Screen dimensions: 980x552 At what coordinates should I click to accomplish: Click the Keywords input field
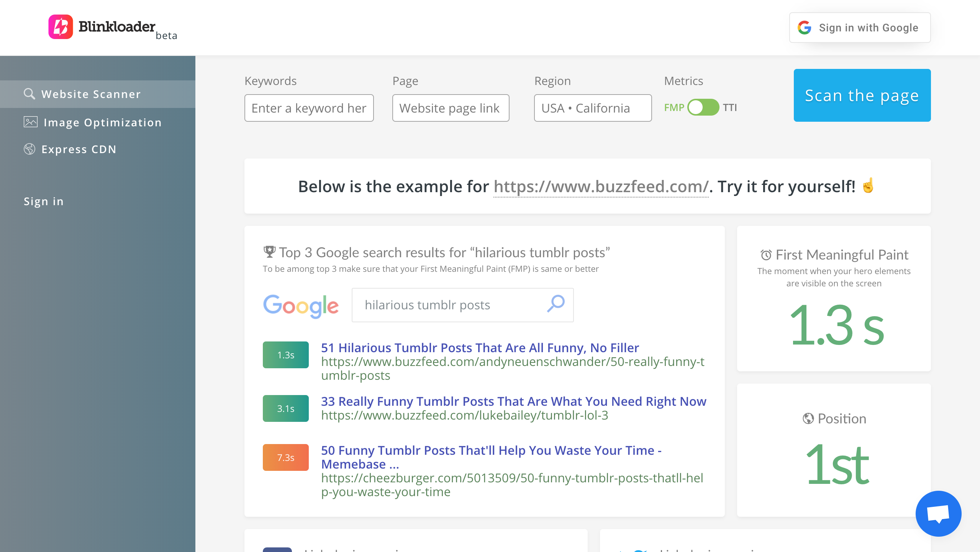point(309,108)
